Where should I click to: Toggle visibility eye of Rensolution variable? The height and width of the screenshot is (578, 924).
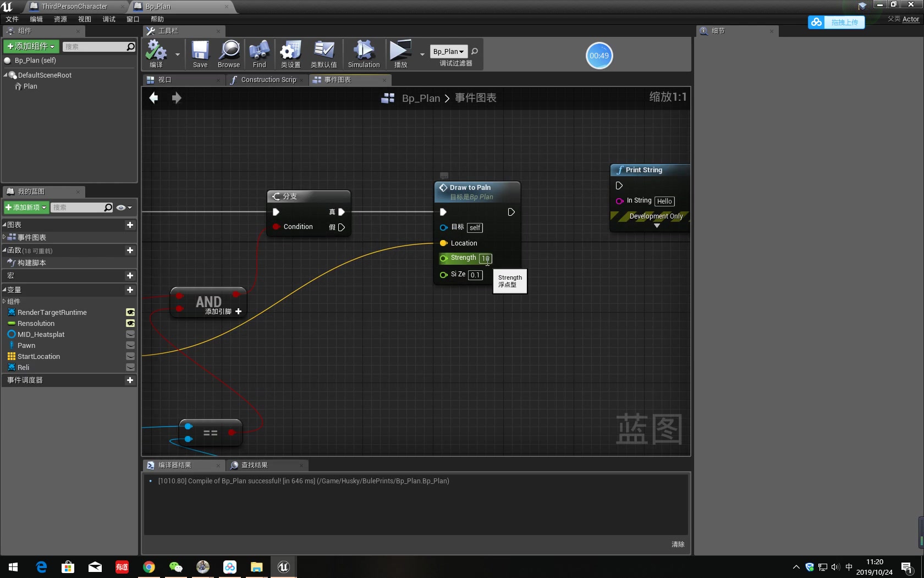click(x=130, y=323)
